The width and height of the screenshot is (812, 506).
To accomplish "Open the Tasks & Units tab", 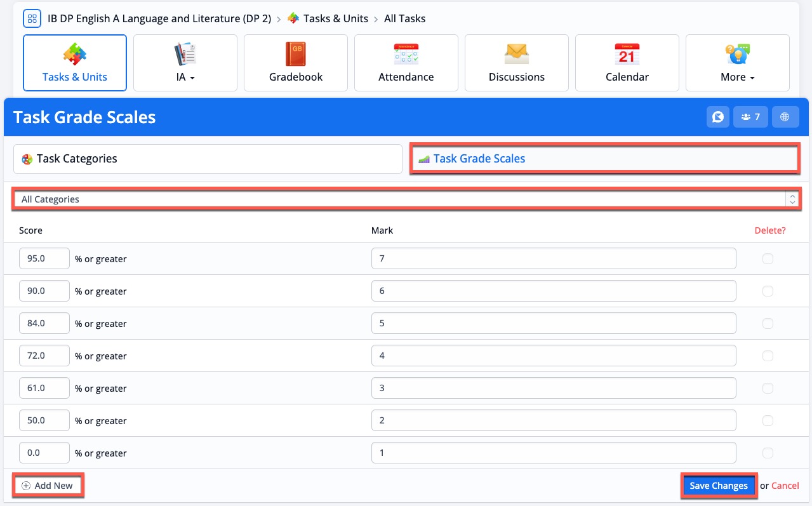I will click(75, 63).
